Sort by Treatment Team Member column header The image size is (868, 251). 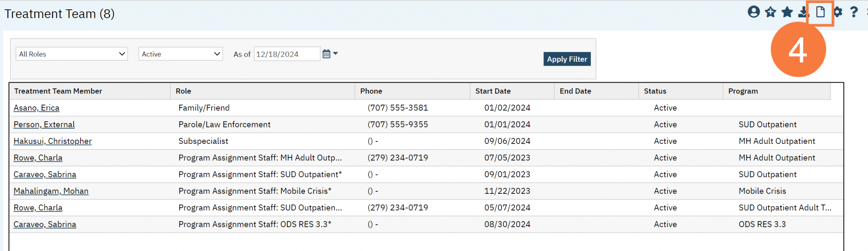click(58, 91)
